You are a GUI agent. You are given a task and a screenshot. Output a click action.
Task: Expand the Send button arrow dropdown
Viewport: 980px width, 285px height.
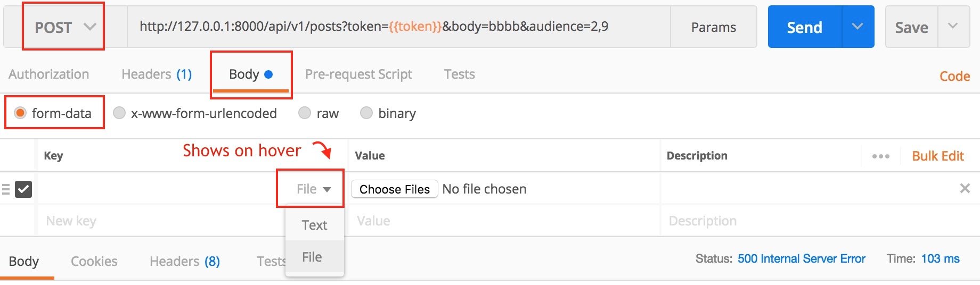(857, 27)
